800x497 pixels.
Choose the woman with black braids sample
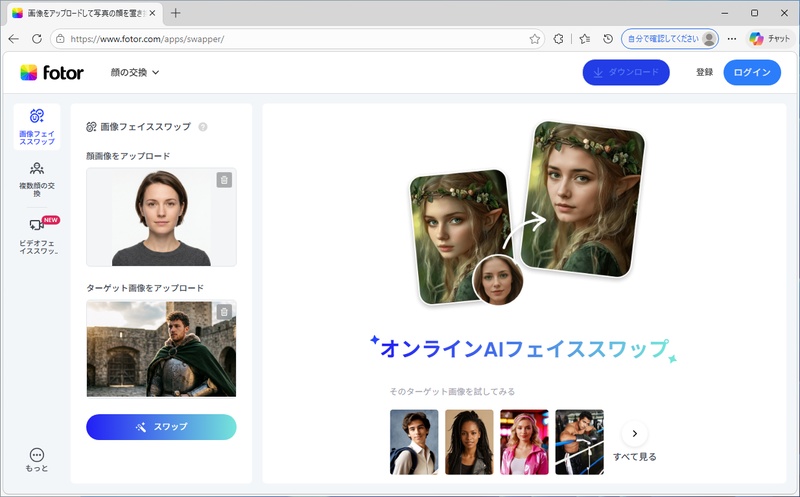tap(469, 442)
